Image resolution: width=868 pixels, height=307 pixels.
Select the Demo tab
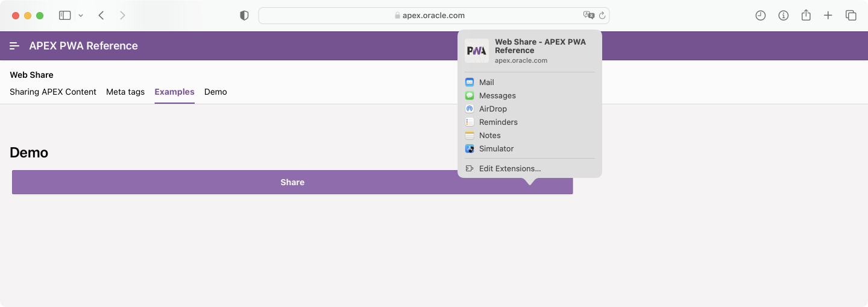(x=215, y=92)
